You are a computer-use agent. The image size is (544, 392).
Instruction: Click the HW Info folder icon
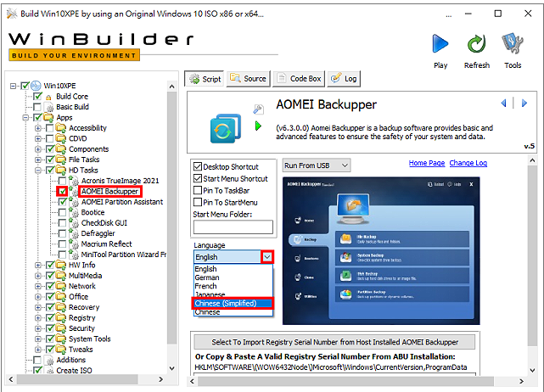(x=61, y=265)
